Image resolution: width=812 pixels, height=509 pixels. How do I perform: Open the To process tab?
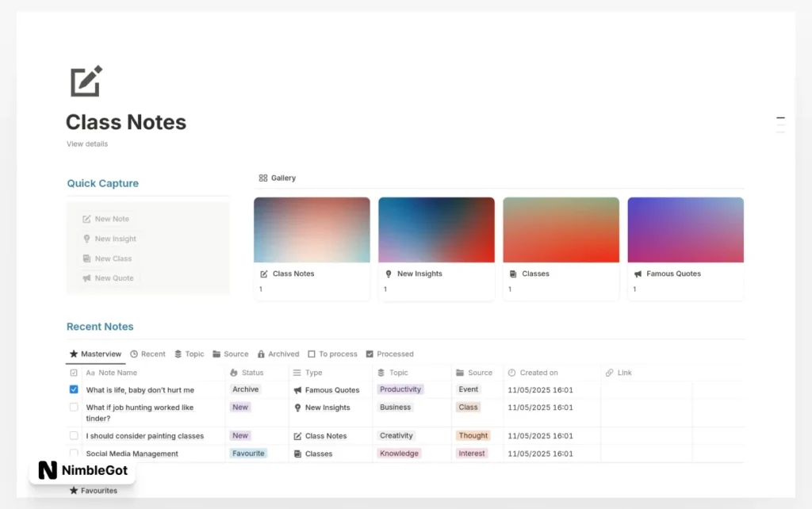pos(332,354)
